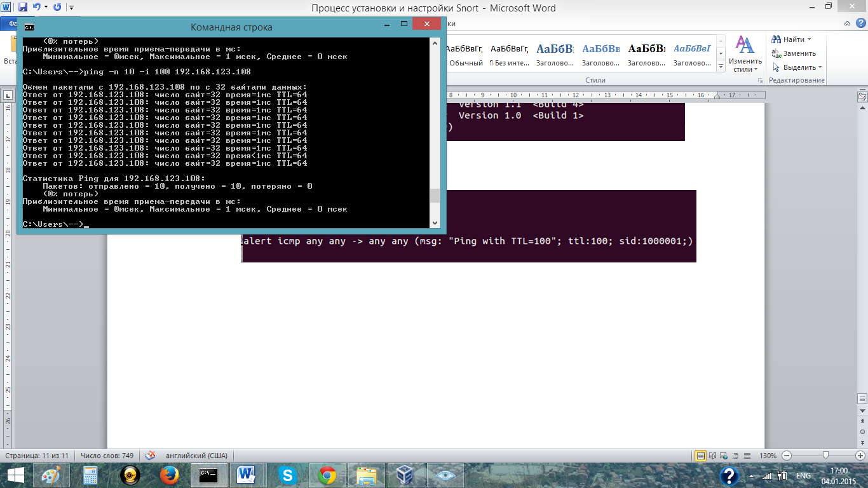Collapse the Word ribbon

click(848, 23)
